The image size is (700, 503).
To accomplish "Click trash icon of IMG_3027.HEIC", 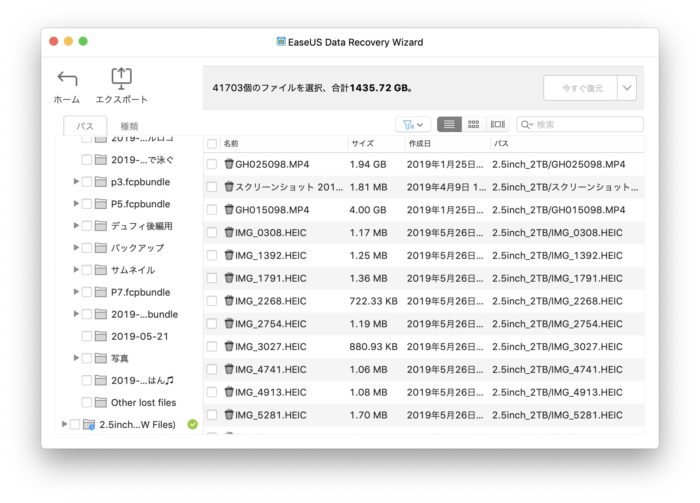I will 229,346.
